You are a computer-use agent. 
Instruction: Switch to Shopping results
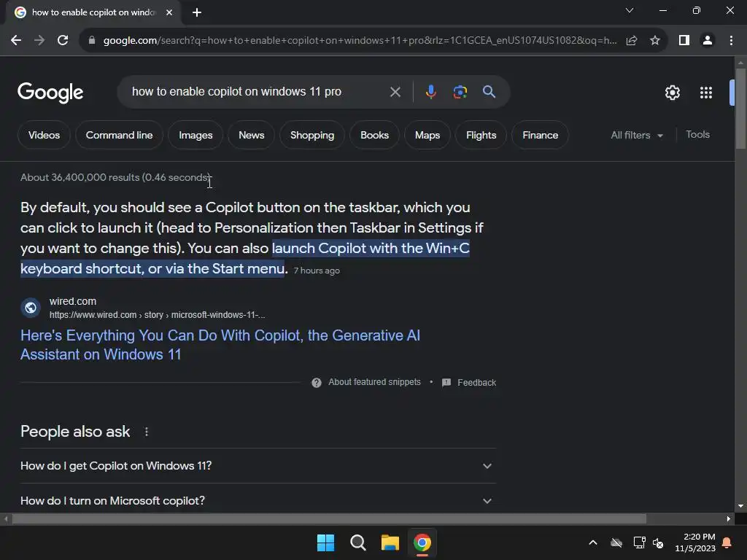point(312,135)
